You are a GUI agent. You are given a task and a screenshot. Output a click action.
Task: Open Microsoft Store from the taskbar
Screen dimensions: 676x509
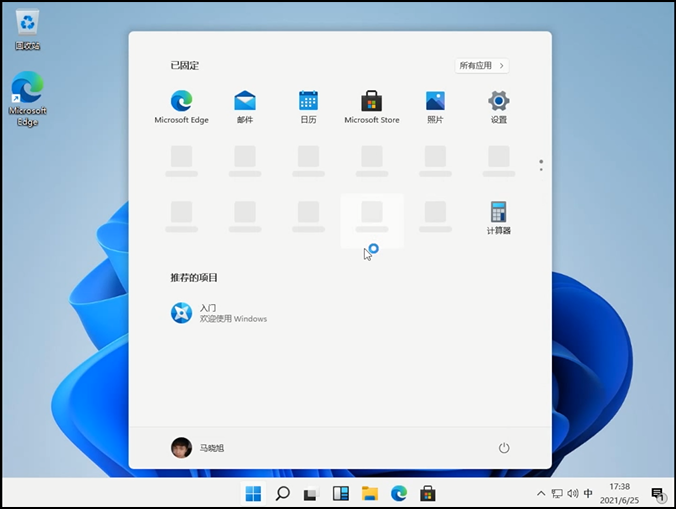click(x=428, y=493)
